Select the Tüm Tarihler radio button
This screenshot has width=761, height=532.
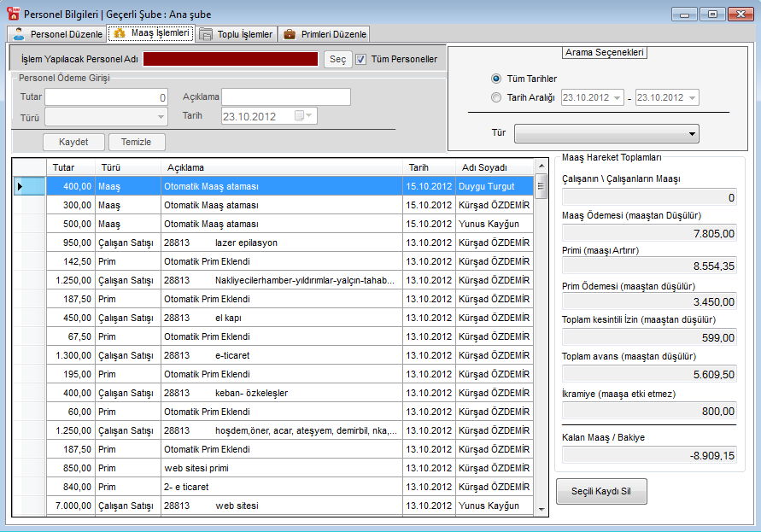pos(496,79)
